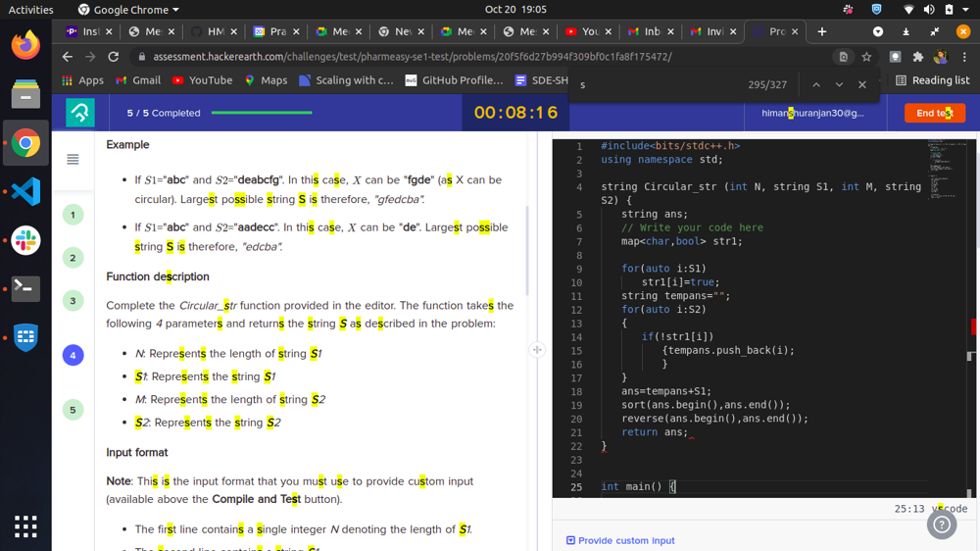The height and width of the screenshot is (551, 980).
Task: Open the Chrome extensions puzzle icon
Action: click(917, 57)
